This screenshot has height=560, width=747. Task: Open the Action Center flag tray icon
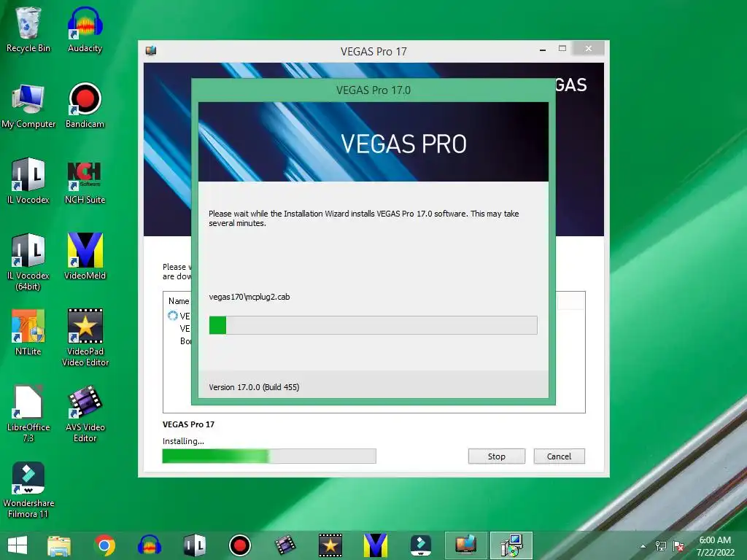(x=678, y=546)
